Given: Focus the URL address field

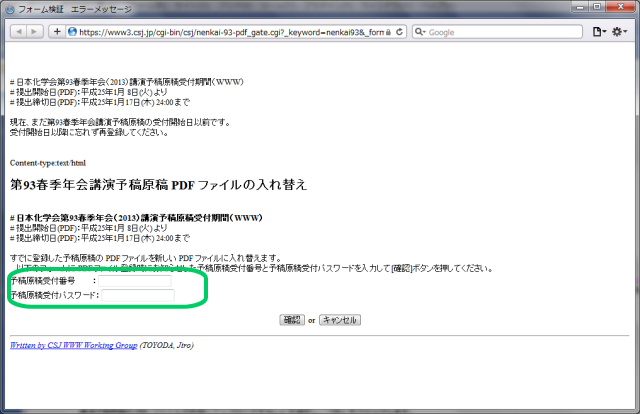Looking at the screenshot, I should [x=231, y=32].
